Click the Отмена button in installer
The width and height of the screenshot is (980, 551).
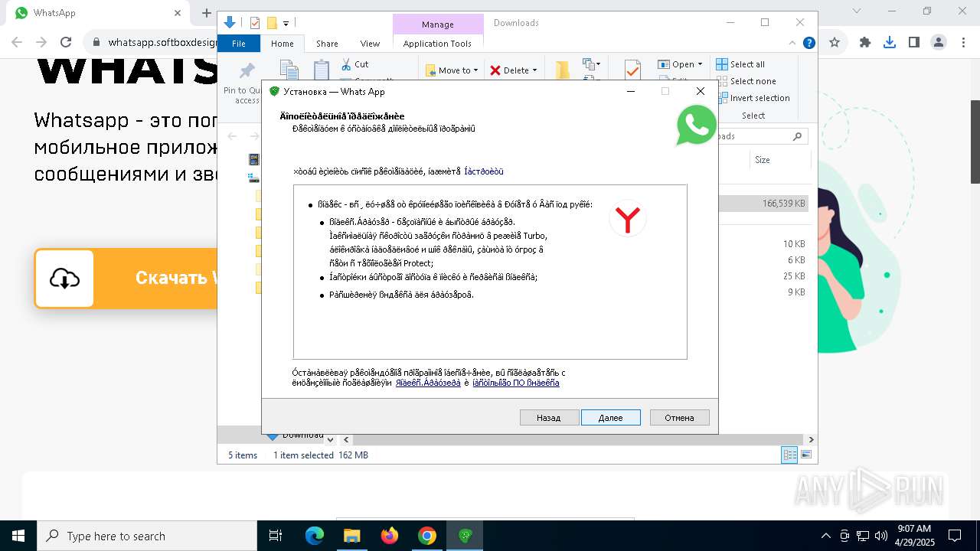coord(679,418)
